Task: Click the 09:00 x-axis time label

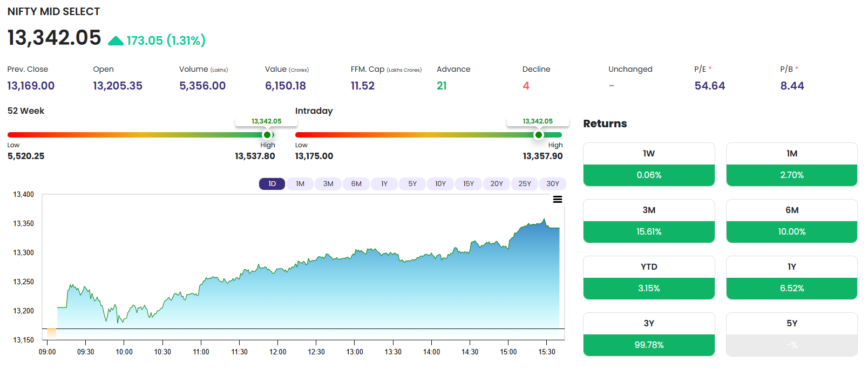Action: click(x=47, y=352)
